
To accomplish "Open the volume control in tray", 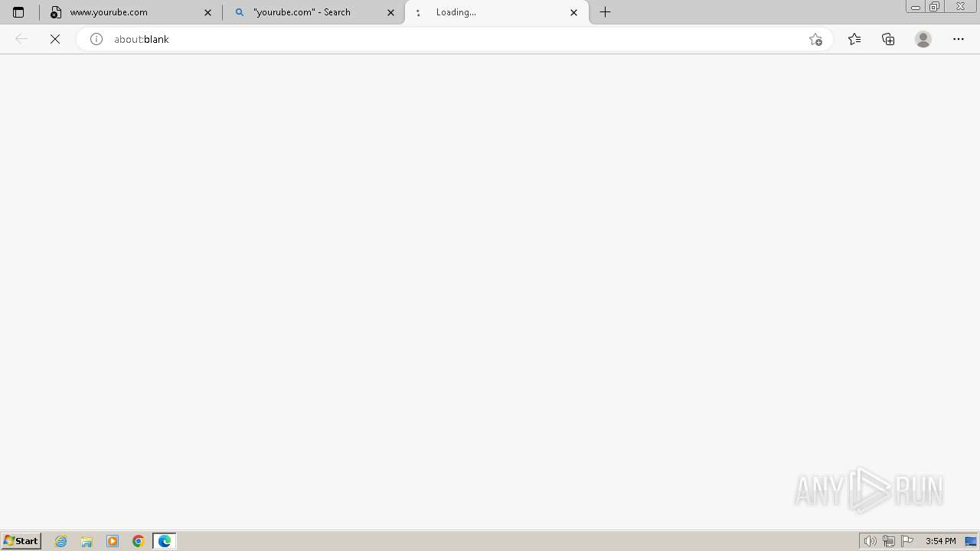I will point(870,541).
